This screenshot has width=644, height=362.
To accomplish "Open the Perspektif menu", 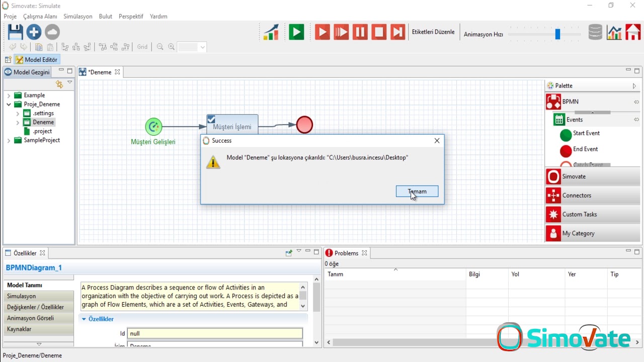I will pyautogui.click(x=131, y=16).
